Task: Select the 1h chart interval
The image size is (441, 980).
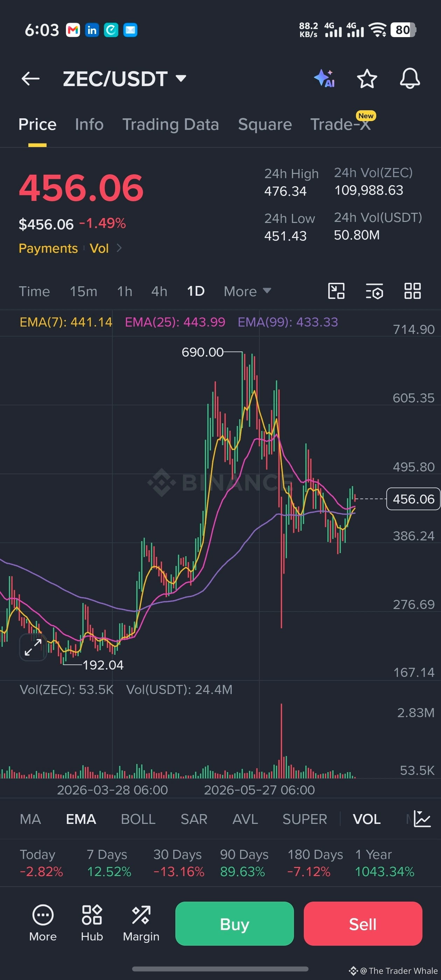Action: pyautogui.click(x=125, y=292)
